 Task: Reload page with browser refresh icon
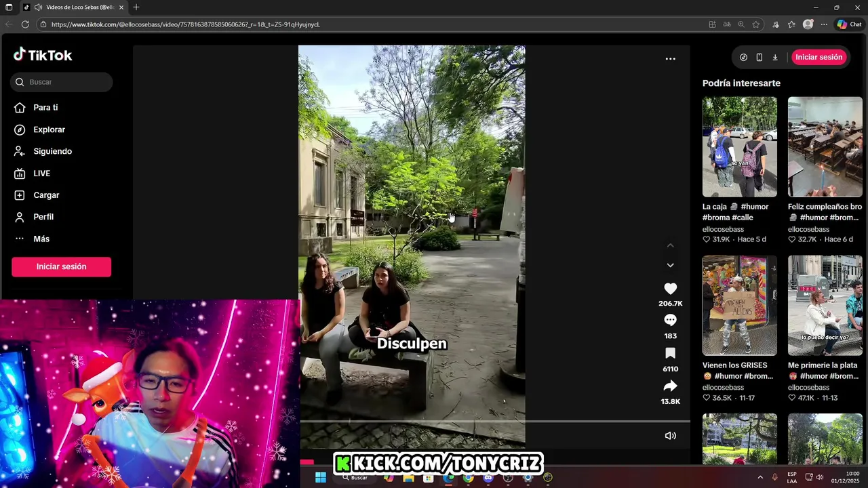pos(25,24)
